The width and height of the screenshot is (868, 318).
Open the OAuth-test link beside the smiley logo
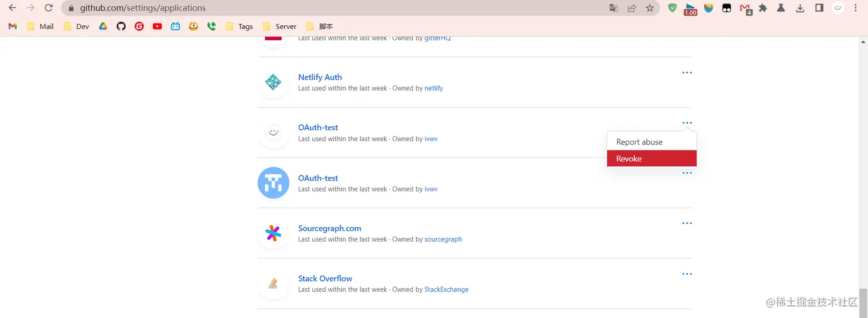coord(318,127)
